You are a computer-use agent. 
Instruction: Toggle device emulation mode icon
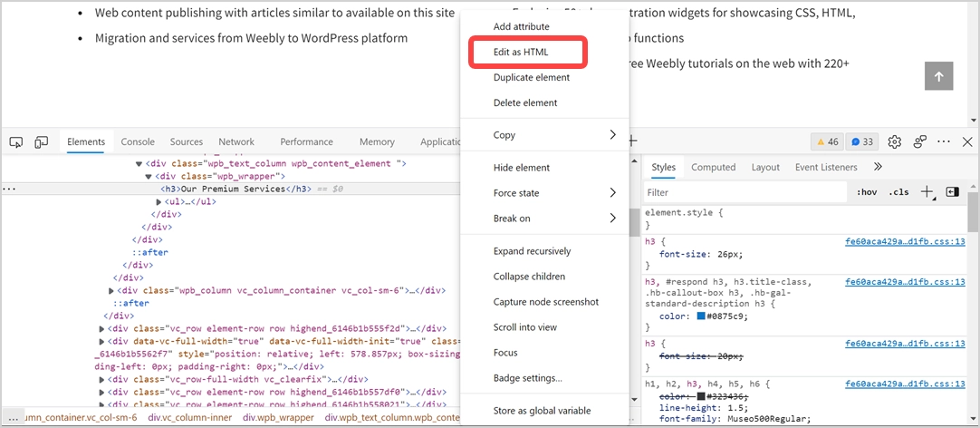click(x=42, y=142)
